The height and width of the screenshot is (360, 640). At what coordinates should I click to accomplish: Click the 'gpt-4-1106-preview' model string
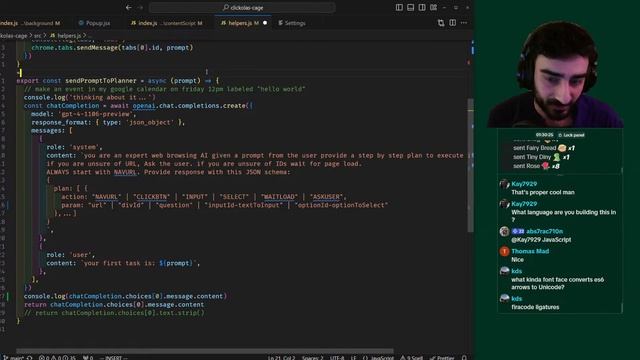tap(96, 114)
